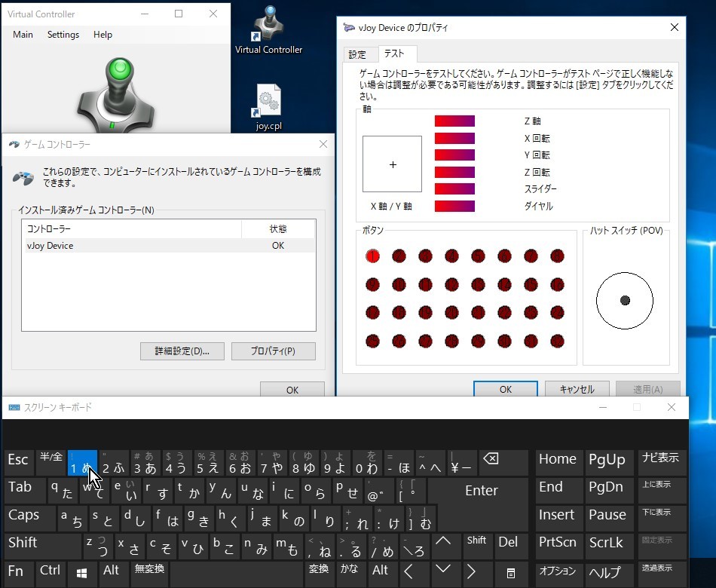This screenshot has height=588, width=716.
Task: Open the Settings menu in Virtual Controller
Action: (x=63, y=34)
